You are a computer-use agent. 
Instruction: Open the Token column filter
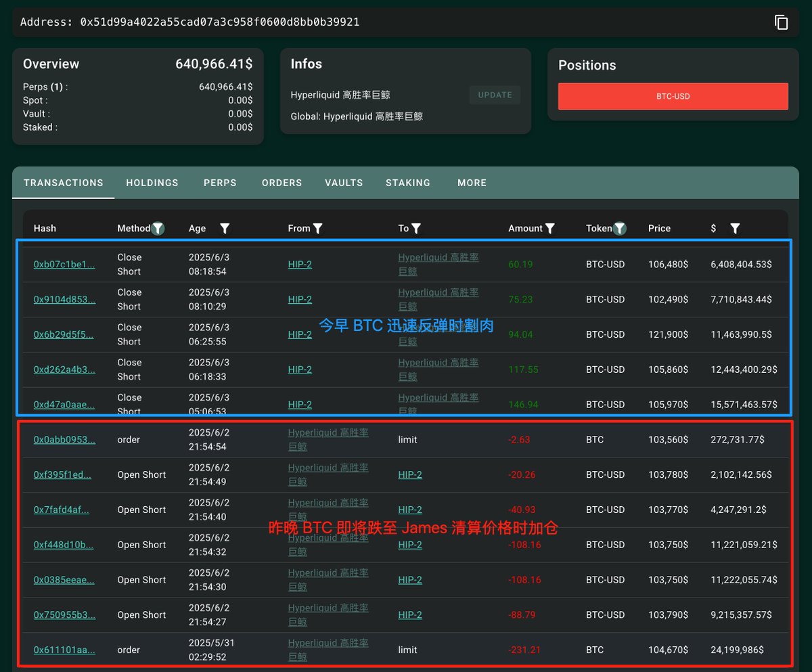point(620,229)
